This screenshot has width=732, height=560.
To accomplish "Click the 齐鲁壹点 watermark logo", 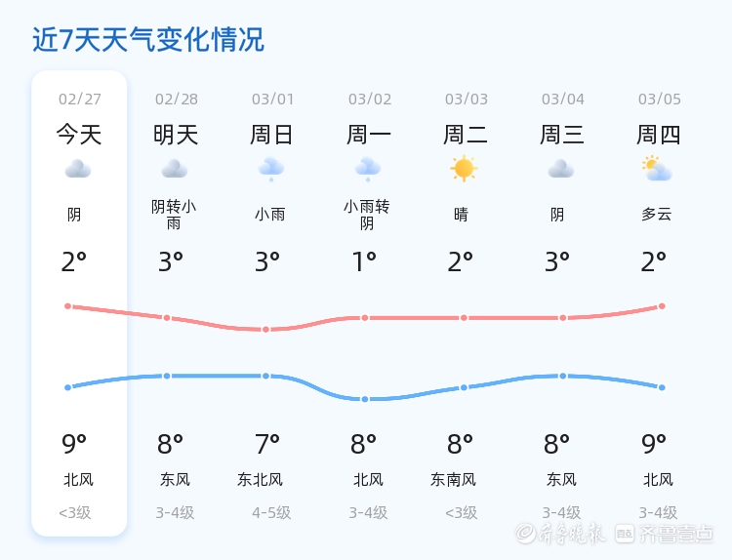I will pyautogui.click(x=677, y=533).
